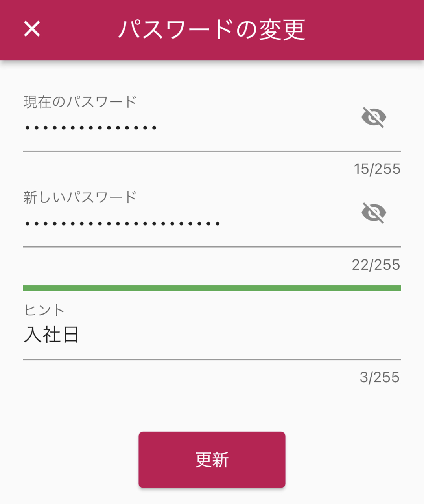Click the 15/255 character counter
424x504 pixels.
coord(376,169)
